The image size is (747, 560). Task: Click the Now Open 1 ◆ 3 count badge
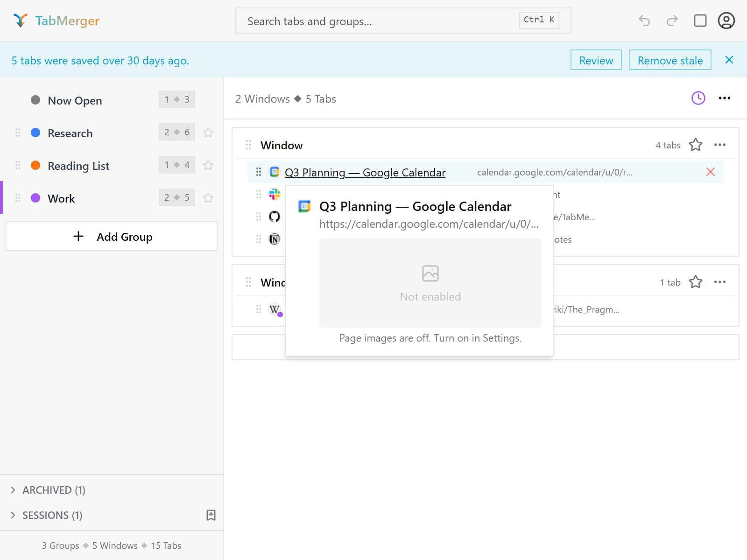tap(177, 99)
